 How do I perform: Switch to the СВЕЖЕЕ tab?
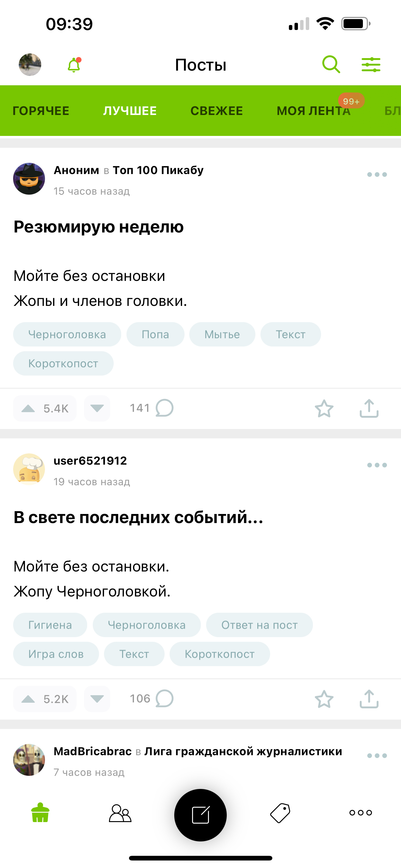(x=216, y=111)
